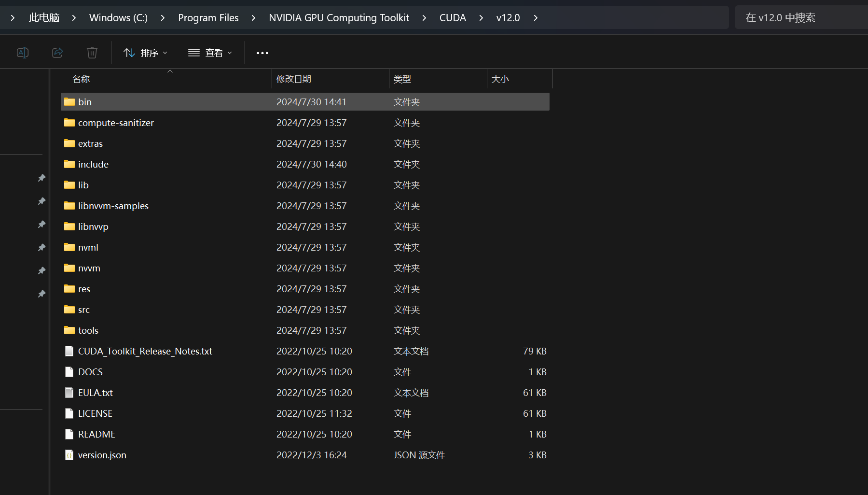
Task: Click v12.0 breadcrumb
Action: (x=508, y=18)
